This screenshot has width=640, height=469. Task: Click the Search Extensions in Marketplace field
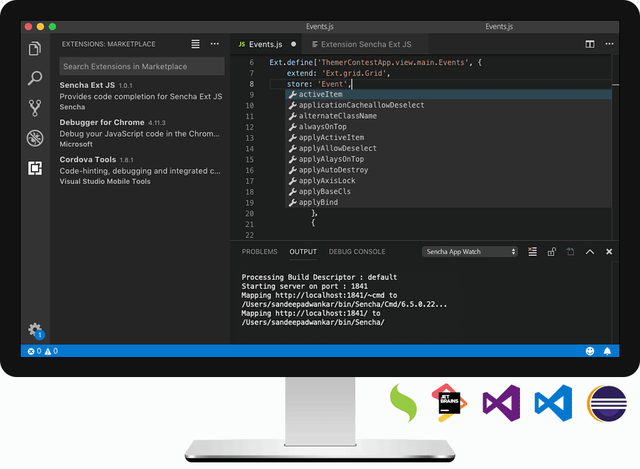(142, 66)
